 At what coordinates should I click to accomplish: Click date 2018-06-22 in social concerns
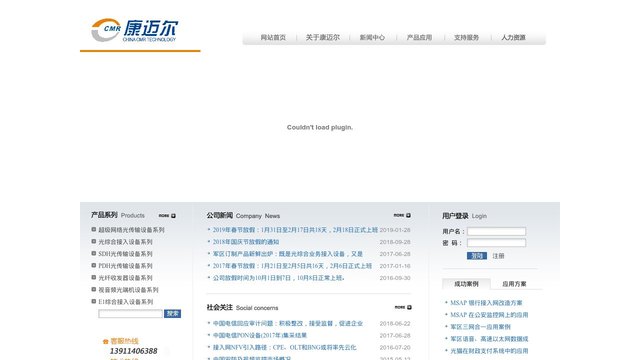[x=395, y=323]
